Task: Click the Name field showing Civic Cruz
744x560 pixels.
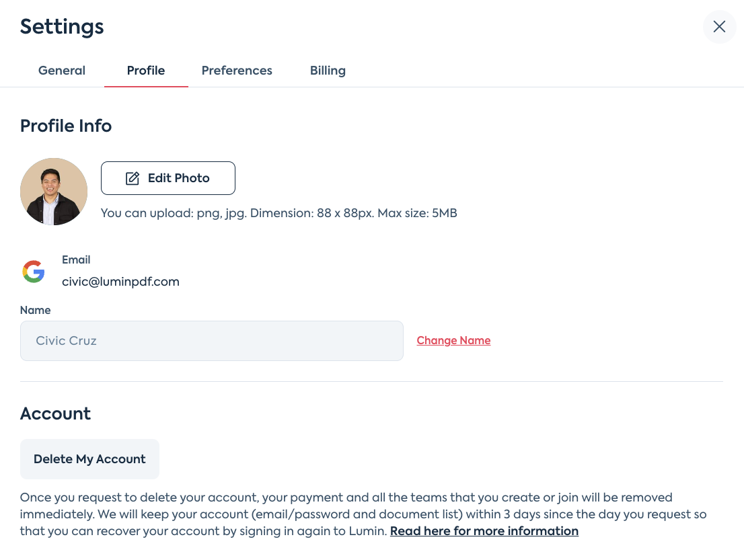Action: tap(212, 341)
